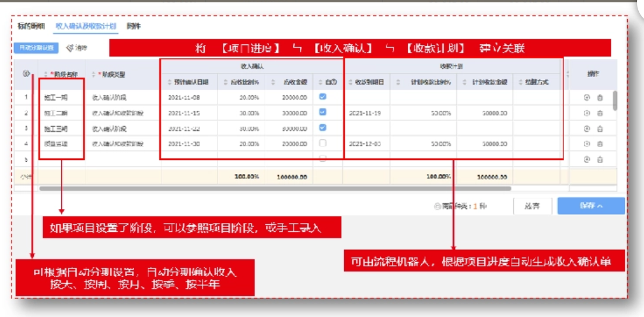644x317 pixels.
Task: Uncheck the 自动 checkbox for 施工一期
Action: (x=323, y=97)
